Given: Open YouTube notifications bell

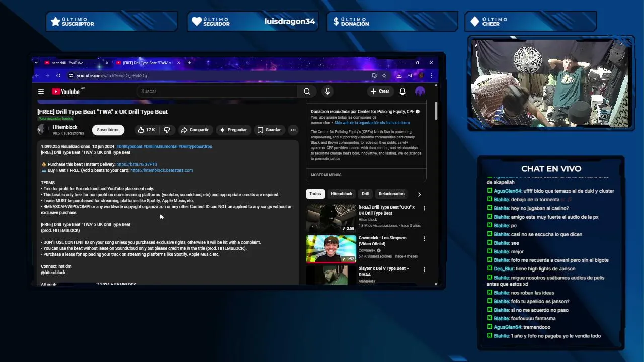Looking at the screenshot, I should point(403,91).
